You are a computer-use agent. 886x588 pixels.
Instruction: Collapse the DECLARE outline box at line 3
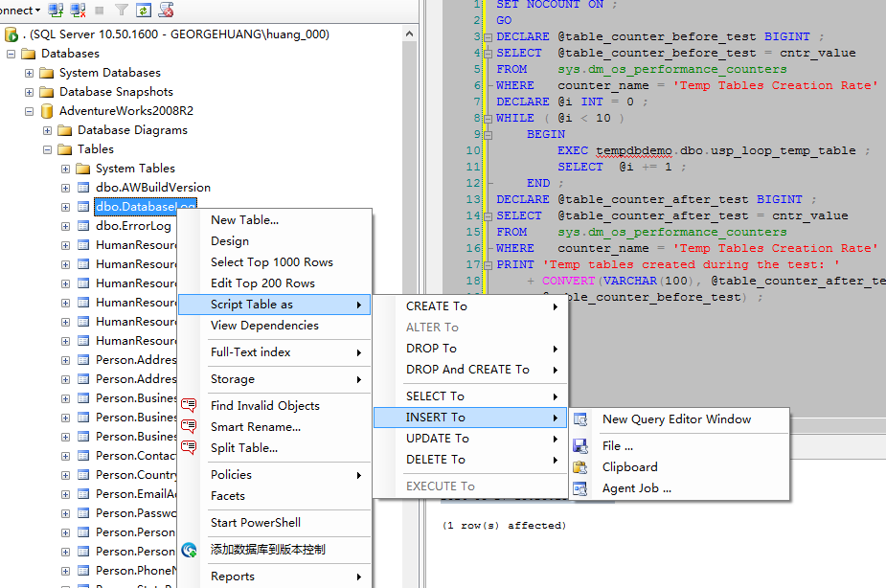click(x=488, y=37)
